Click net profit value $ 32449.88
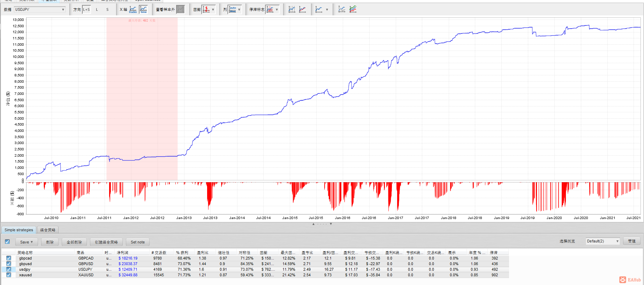644x285 pixels. coord(128,275)
